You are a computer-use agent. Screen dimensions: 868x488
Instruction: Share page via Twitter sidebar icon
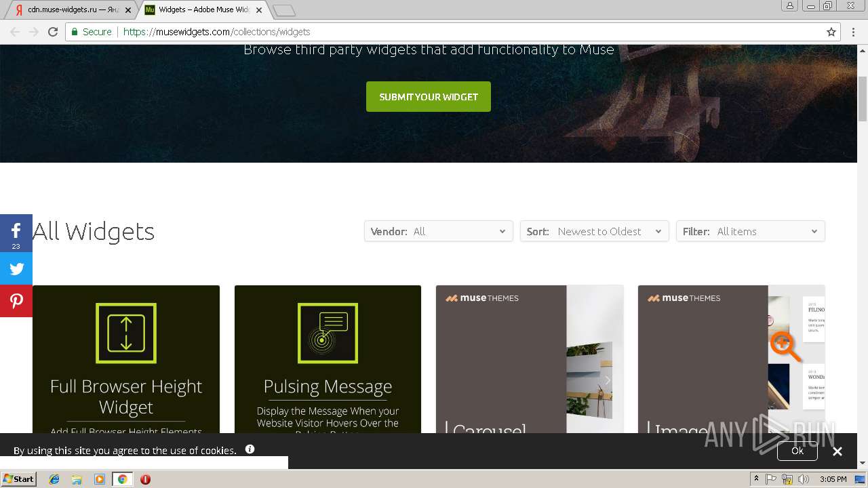point(16,268)
